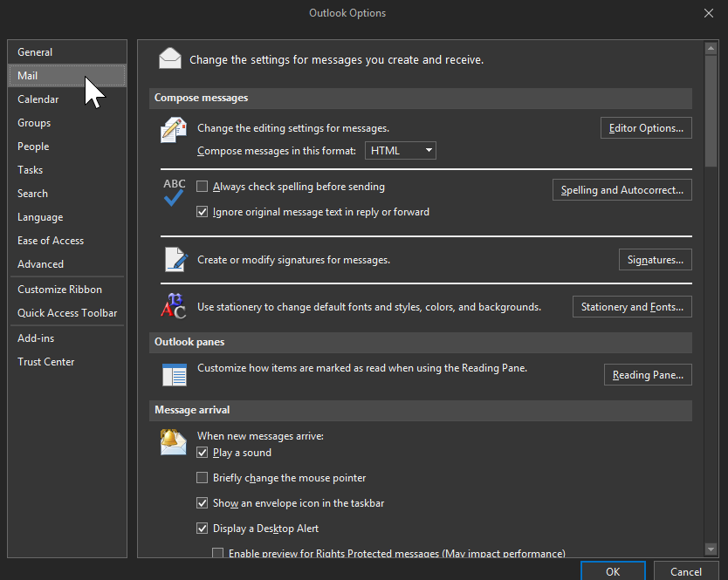Enable preview for Rights Protected messages
Viewport: 728px width, 580px height.
(x=217, y=553)
